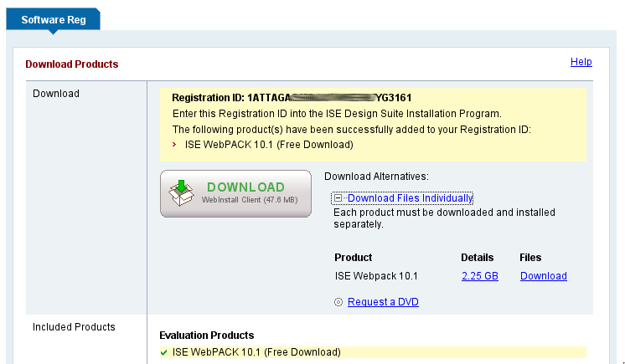625x364 pixels.
Task: Select the Download Files Individually link text
Action: coord(410,198)
